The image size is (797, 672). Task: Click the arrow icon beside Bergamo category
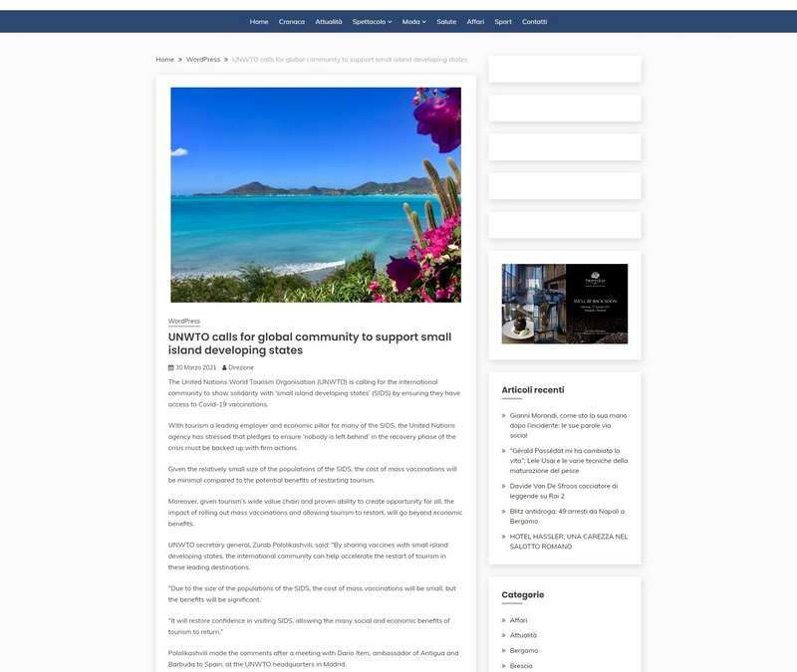pos(506,649)
